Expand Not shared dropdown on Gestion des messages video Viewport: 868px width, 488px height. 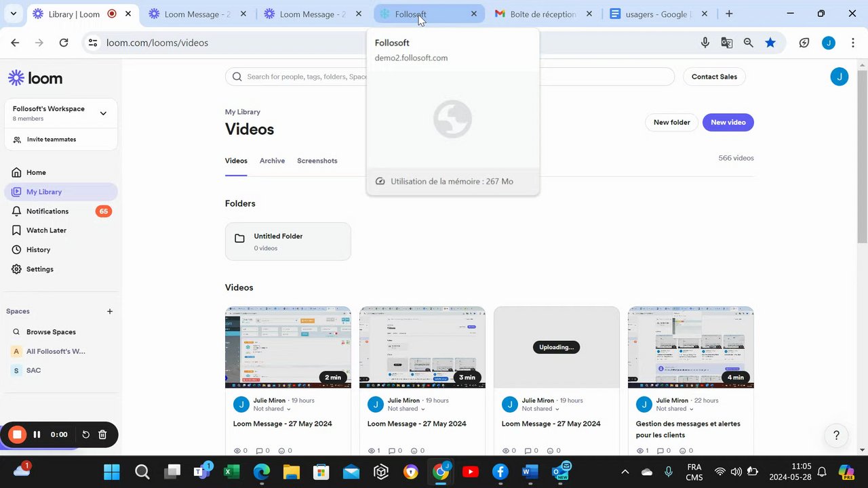pos(675,409)
